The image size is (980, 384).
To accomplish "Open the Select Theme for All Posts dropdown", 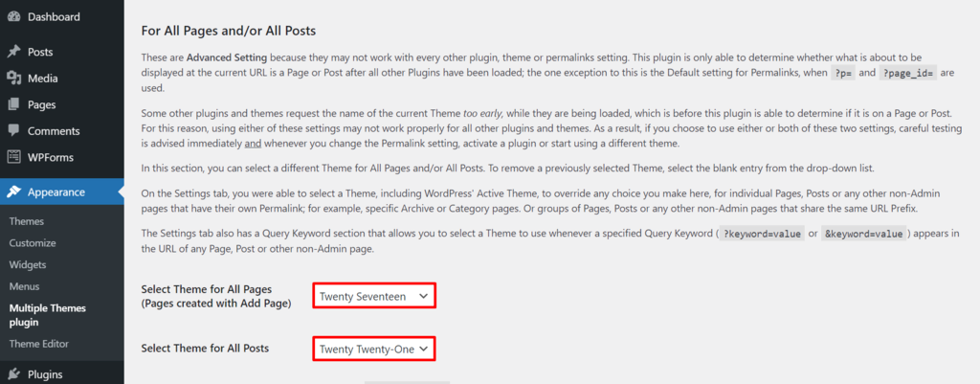I will pyautogui.click(x=373, y=349).
